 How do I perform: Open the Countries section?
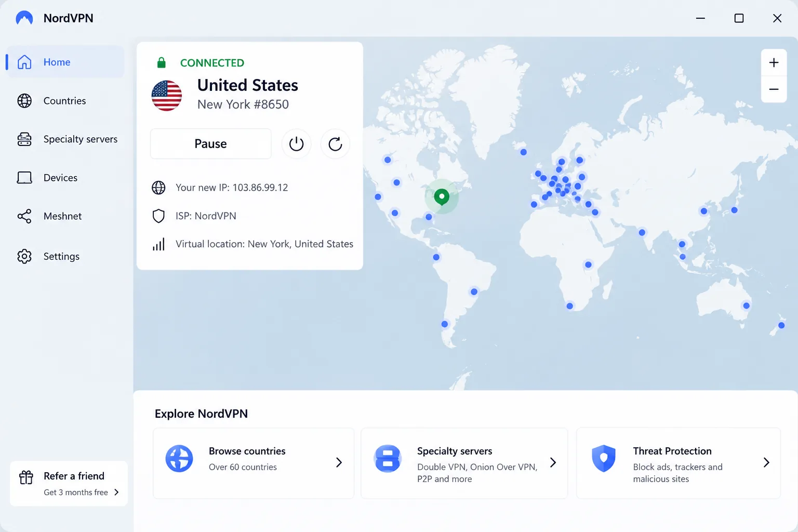pos(65,101)
